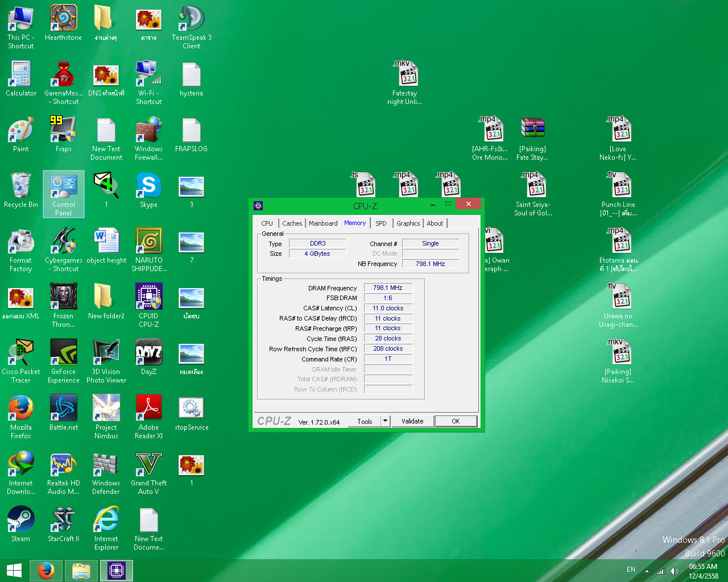728x582 pixels.
Task: Click the OK button in CPU-Z
Action: 456,421
